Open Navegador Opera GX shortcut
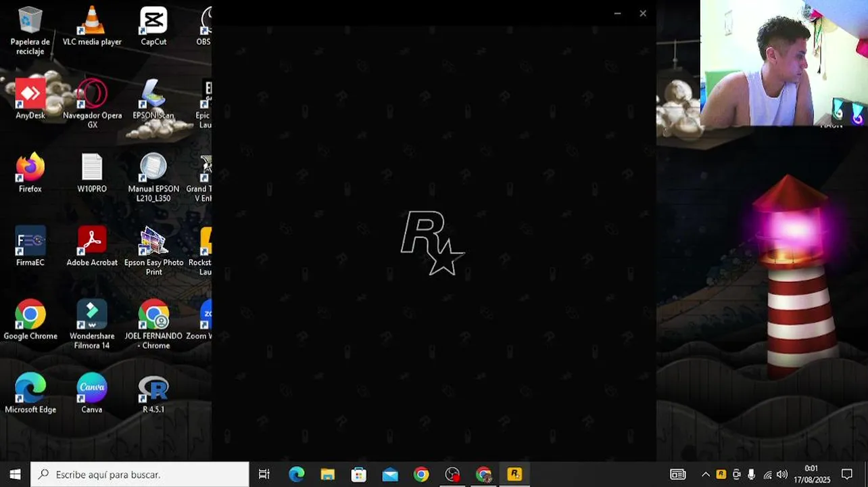This screenshot has height=487, width=868. click(x=92, y=103)
